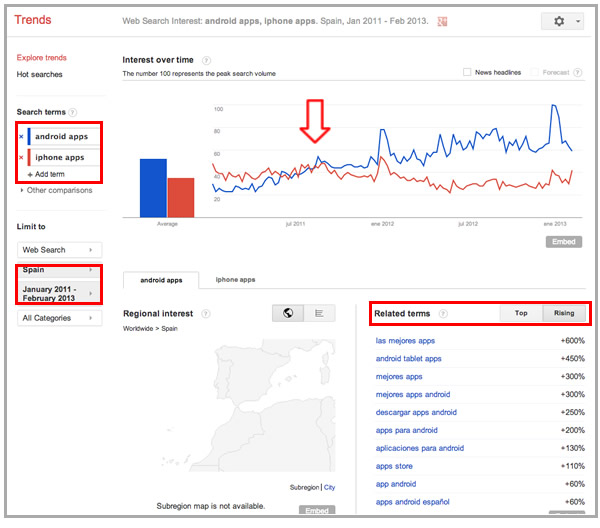
Task: Click the red export icon after the title
Action: click(442, 21)
